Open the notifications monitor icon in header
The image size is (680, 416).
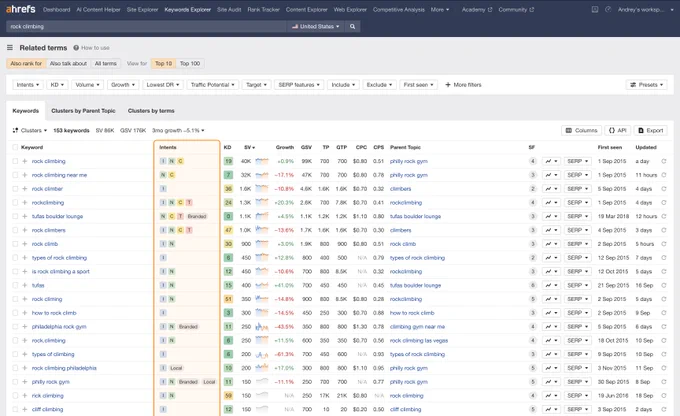[x=595, y=9]
